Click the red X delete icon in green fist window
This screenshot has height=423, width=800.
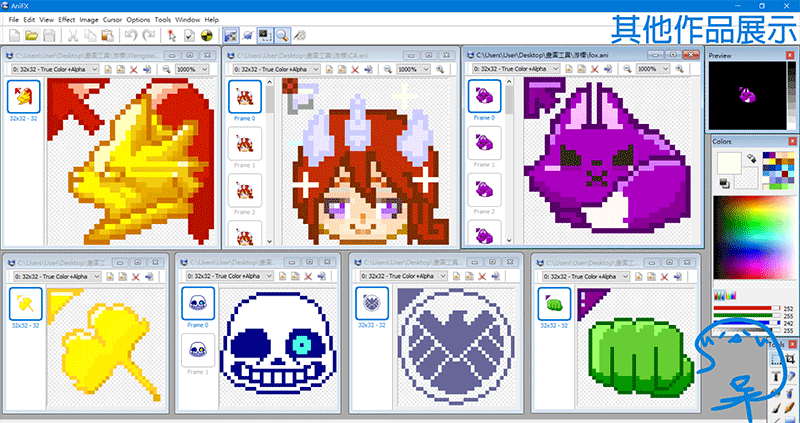coord(664,277)
